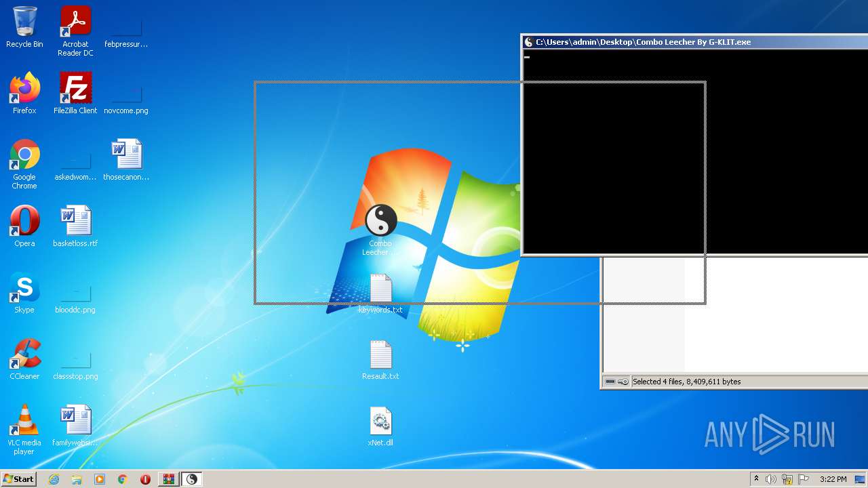Open the media player taskbar icon
The width and height of the screenshot is (868, 488).
(x=100, y=479)
